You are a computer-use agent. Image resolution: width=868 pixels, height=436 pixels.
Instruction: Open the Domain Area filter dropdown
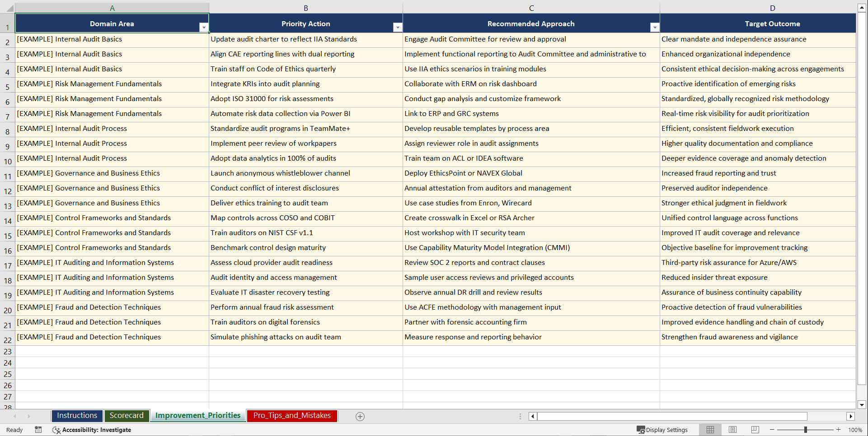pyautogui.click(x=204, y=27)
